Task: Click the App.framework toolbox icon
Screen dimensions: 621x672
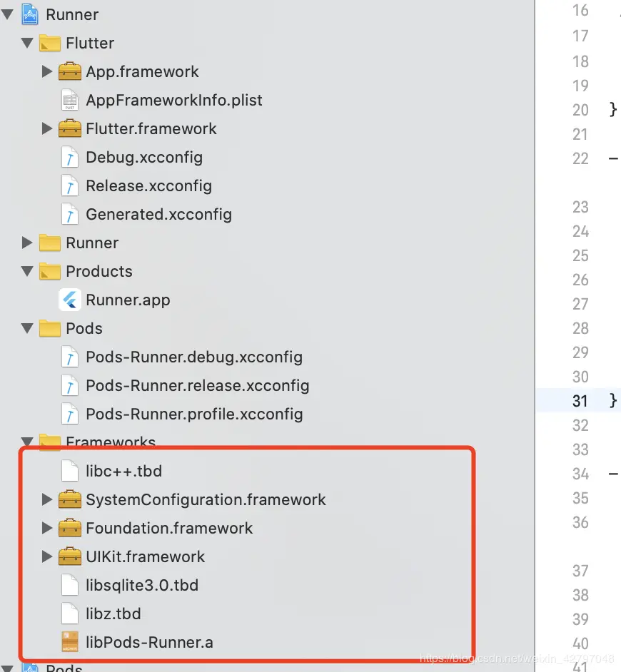Action: (70, 71)
